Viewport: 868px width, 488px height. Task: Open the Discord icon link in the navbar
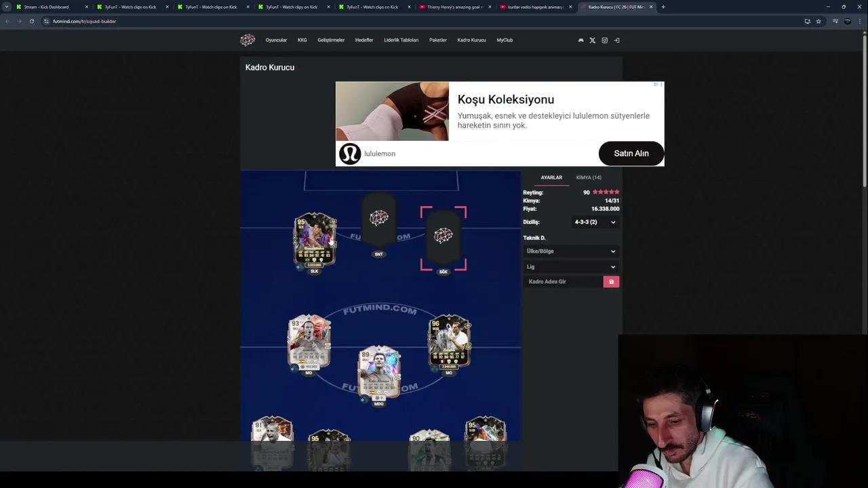580,40
